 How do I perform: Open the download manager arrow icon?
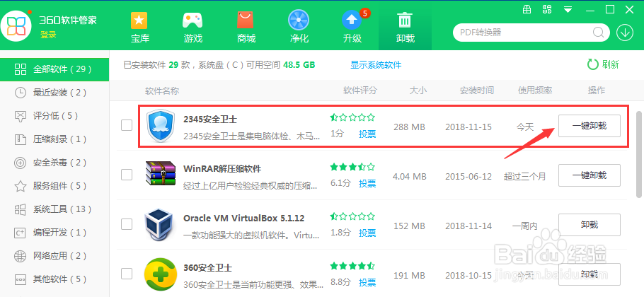pyautogui.click(x=625, y=33)
